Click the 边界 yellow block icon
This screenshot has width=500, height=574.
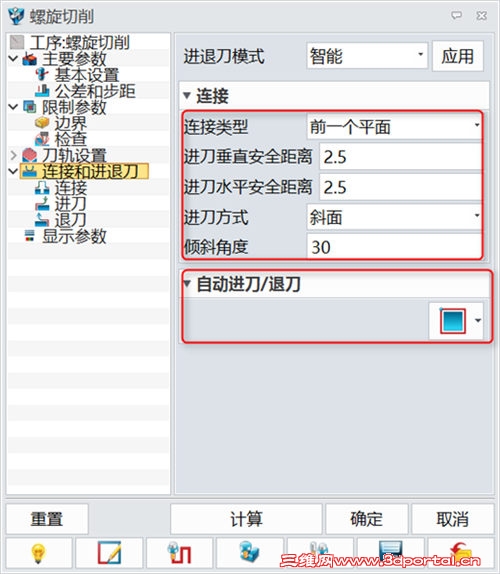point(42,123)
